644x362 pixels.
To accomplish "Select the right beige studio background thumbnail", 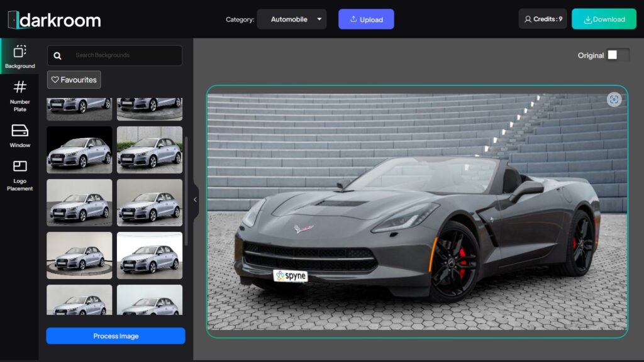I will [150, 203].
